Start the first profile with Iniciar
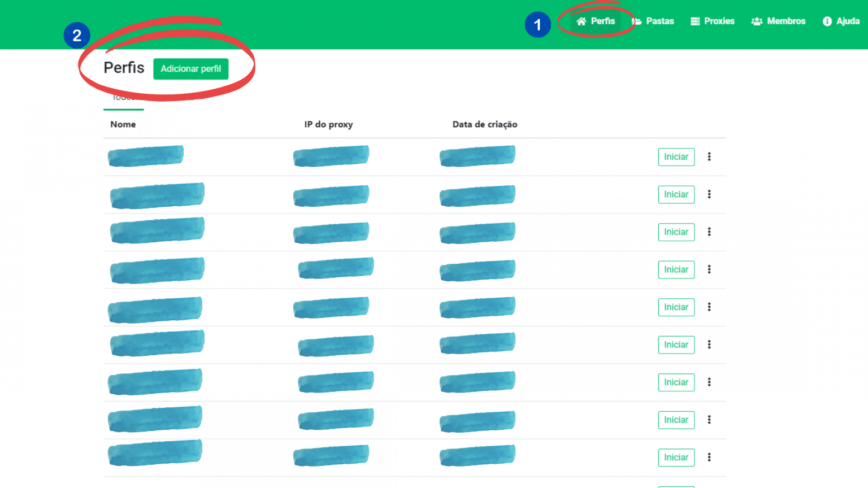The width and height of the screenshot is (868, 488). [676, 157]
